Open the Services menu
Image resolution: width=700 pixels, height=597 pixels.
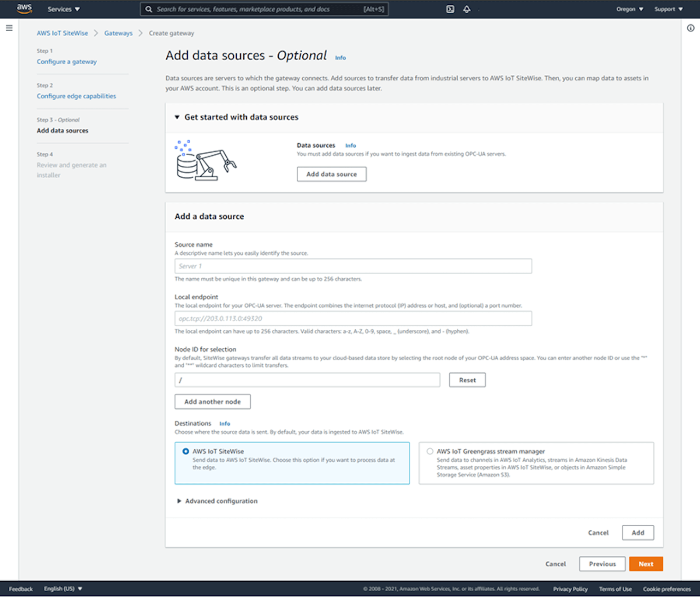(x=63, y=9)
